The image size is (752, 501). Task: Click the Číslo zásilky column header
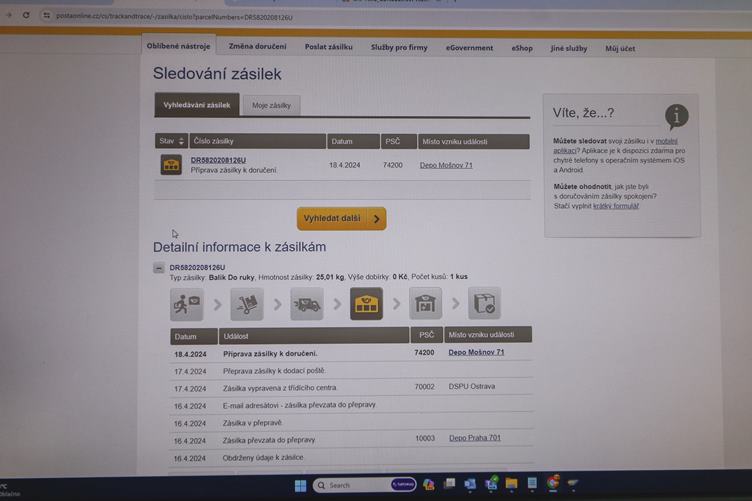click(x=258, y=141)
